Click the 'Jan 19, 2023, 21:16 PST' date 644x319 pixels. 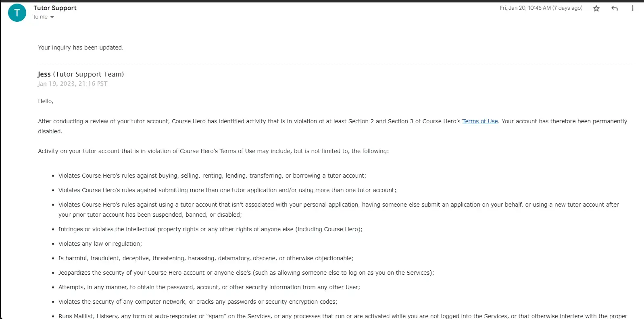[x=73, y=84]
